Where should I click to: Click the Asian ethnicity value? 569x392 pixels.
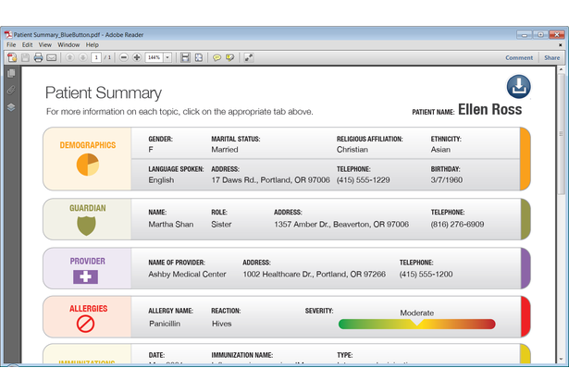click(440, 150)
